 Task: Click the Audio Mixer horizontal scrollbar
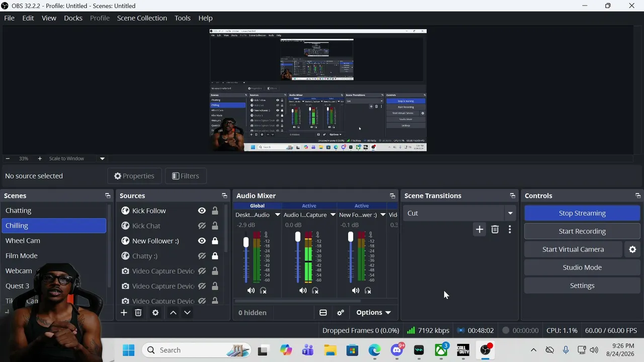(297, 301)
